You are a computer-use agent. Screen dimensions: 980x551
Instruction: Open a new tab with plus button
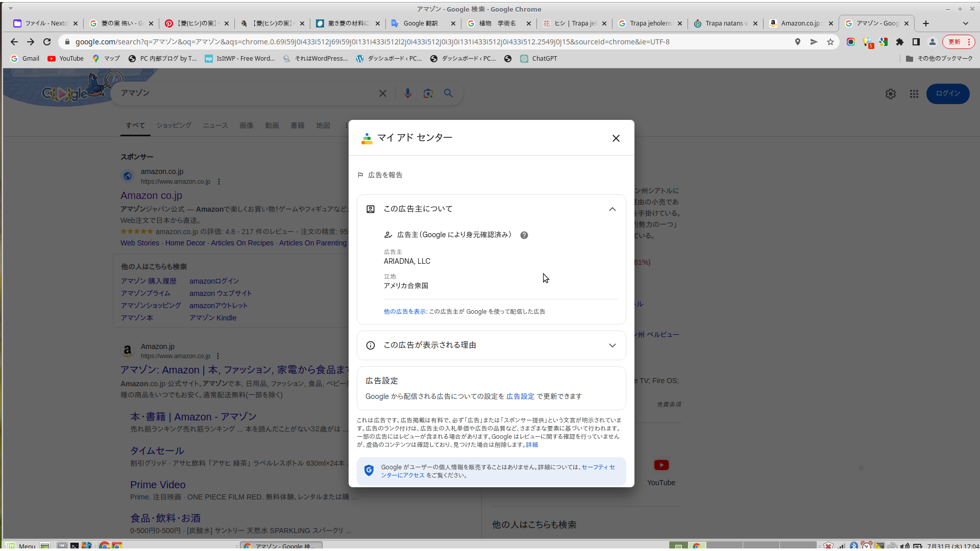tap(926, 23)
